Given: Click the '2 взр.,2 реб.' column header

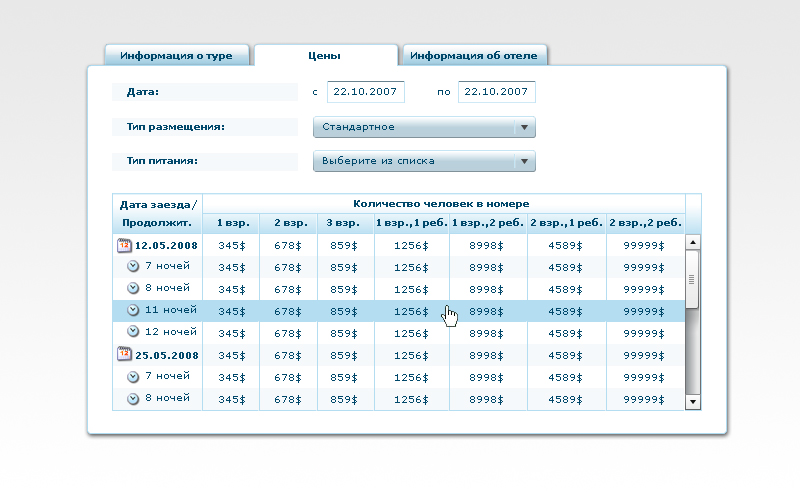Looking at the screenshot, I should [x=644, y=223].
